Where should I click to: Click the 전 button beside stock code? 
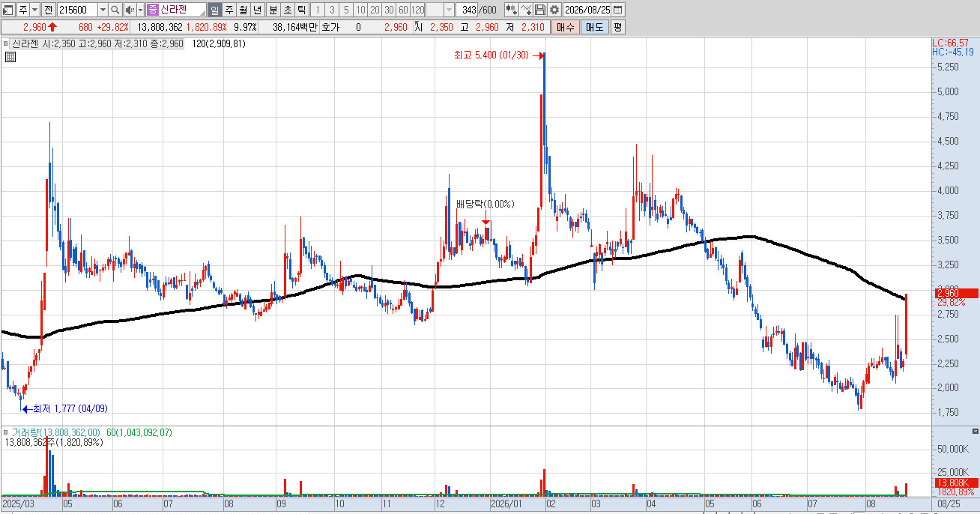pyautogui.click(x=49, y=10)
